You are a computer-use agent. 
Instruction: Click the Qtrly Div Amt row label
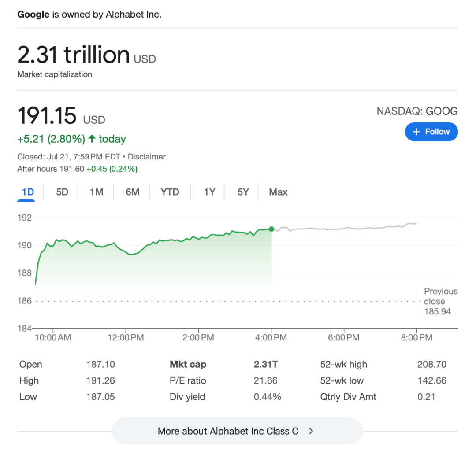click(348, 397)
